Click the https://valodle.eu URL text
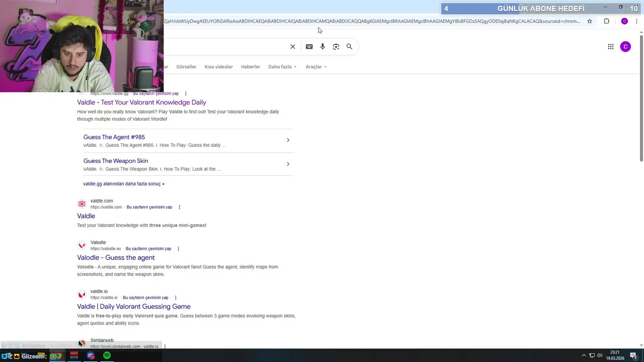This screenshot has width=644, height=362. point(106,249)
